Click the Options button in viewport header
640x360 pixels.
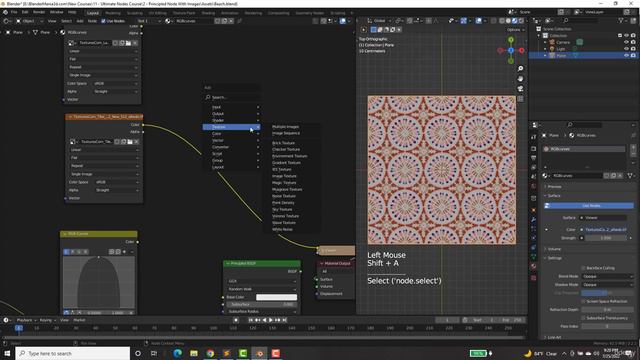(515, 29)
